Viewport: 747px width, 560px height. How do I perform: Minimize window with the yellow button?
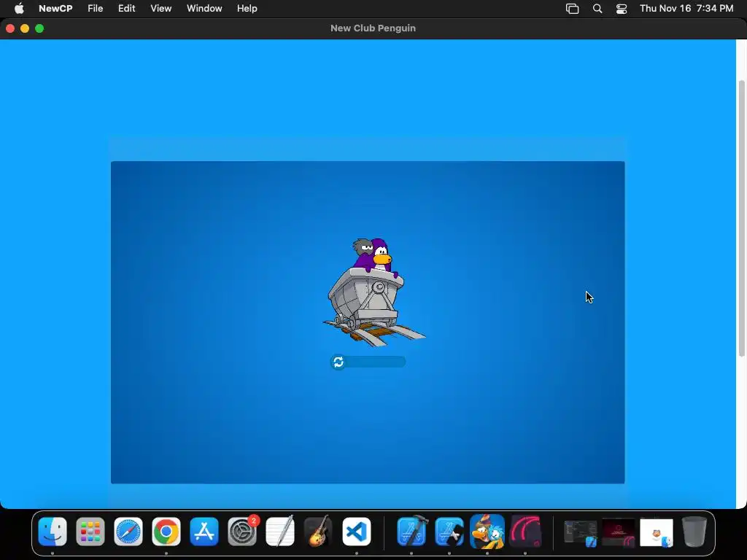[25, 28]
